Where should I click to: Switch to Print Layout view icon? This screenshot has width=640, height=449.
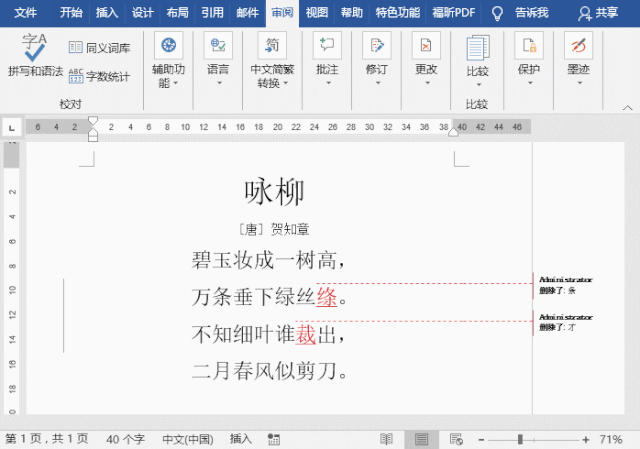[421, 439]
